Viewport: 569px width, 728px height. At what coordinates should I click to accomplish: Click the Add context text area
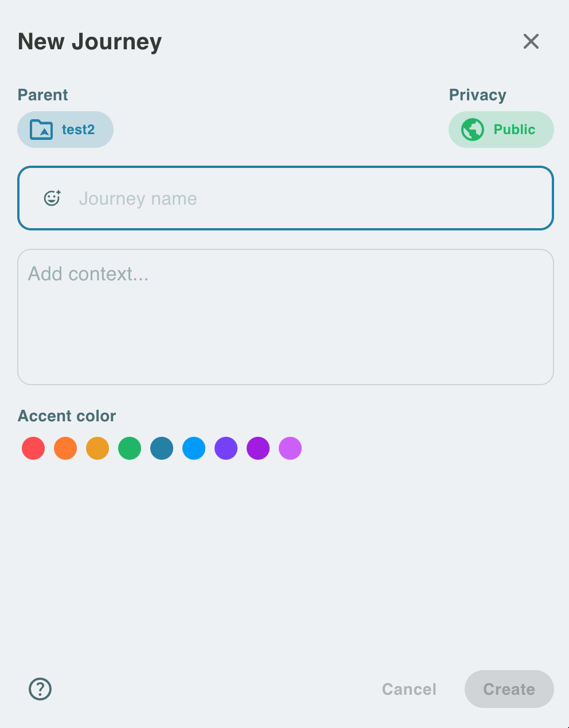pyautogui.click(x=286, y=316)
